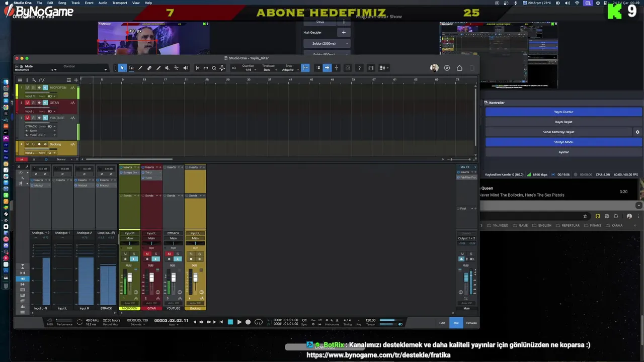Open the REPERTUAR bookmark folder
This screenshot has width=644, height=362.
(568, 225)
